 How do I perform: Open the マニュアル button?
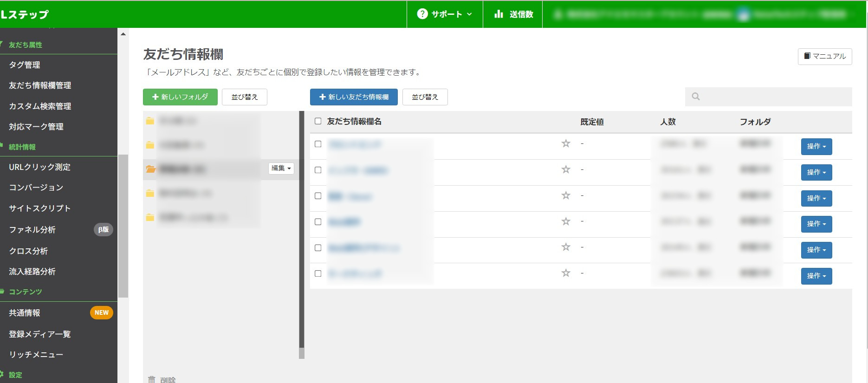tap(825, 56)
